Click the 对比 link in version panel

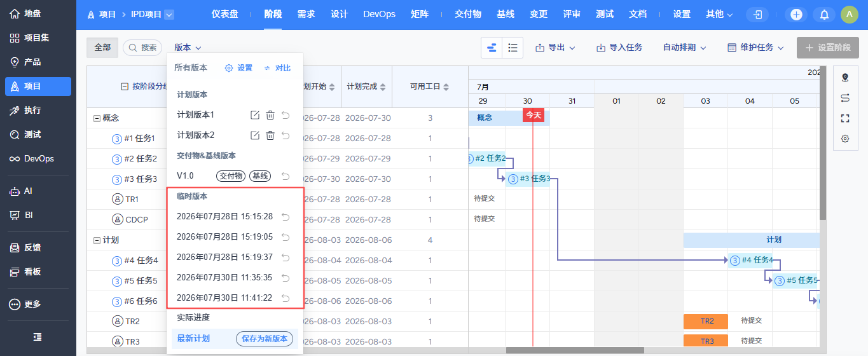pos(277,68)
